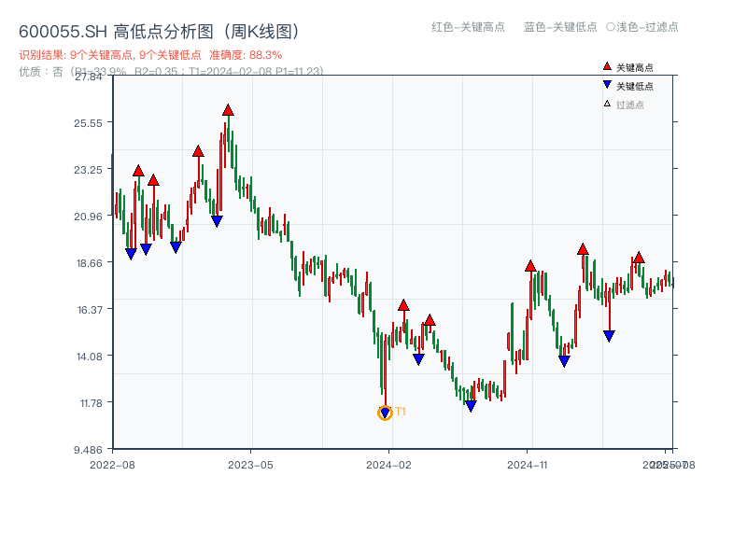Click the 14.08 y-axis label

89,357
